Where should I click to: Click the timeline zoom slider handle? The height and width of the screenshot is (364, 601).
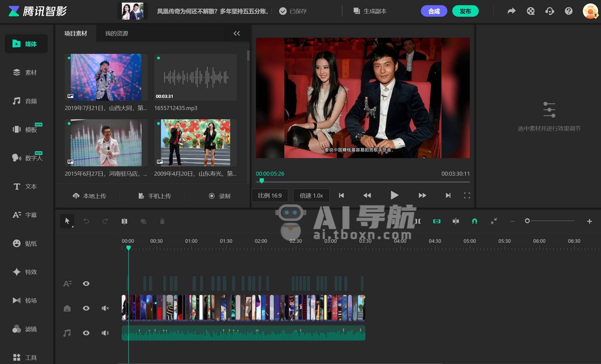(527, 221)
